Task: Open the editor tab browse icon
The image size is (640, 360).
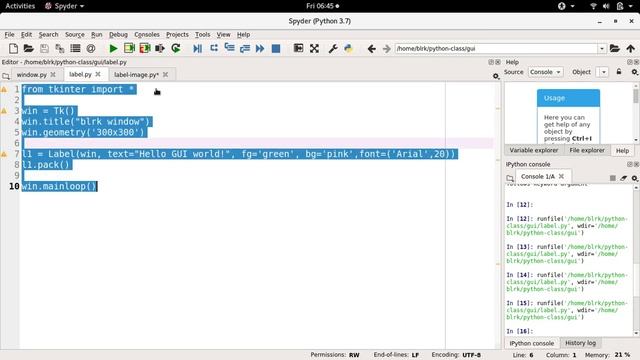Action: (6, 76)
